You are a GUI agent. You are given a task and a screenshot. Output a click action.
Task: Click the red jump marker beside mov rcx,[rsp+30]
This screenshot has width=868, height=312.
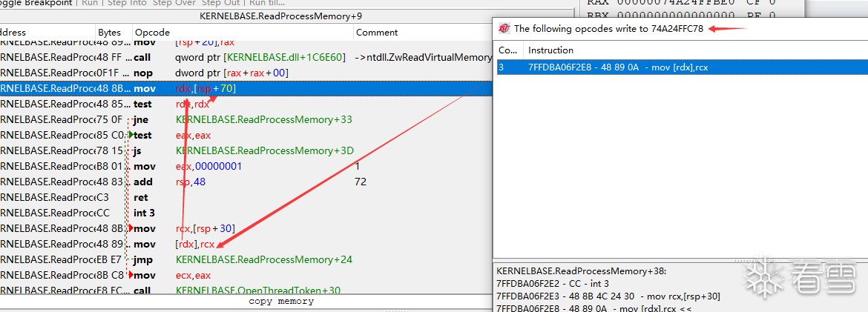click(x=131, y=228)
